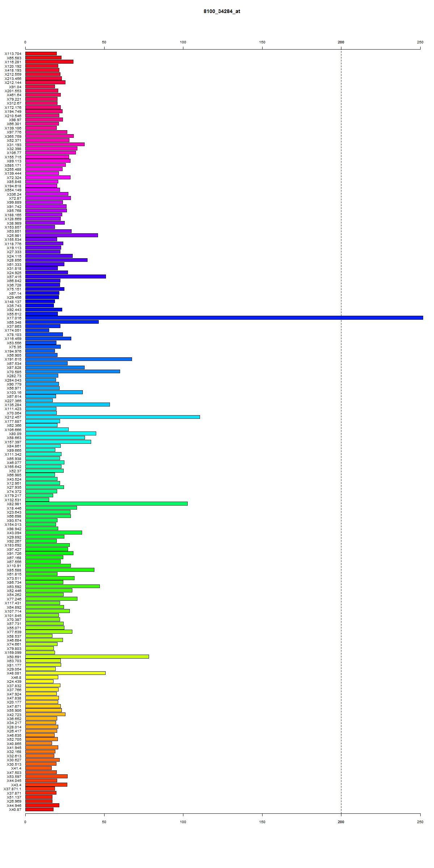Select the X82.981 row label

[x=14, y=504]
